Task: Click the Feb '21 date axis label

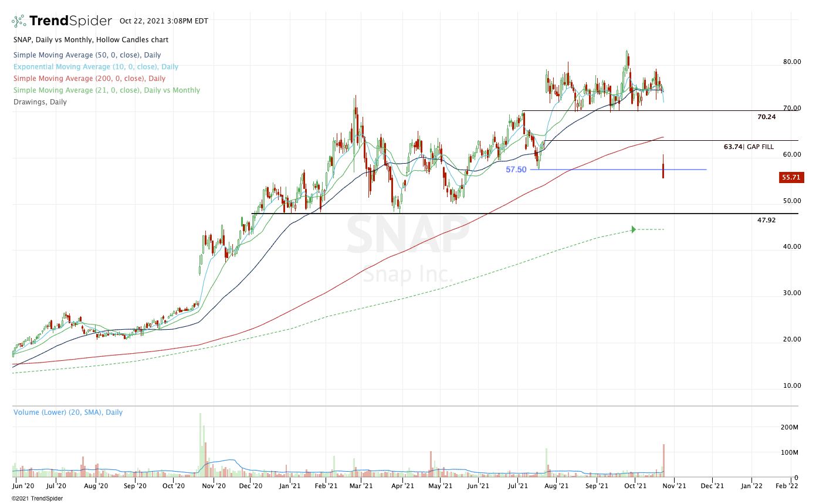Action: [326, 485]
